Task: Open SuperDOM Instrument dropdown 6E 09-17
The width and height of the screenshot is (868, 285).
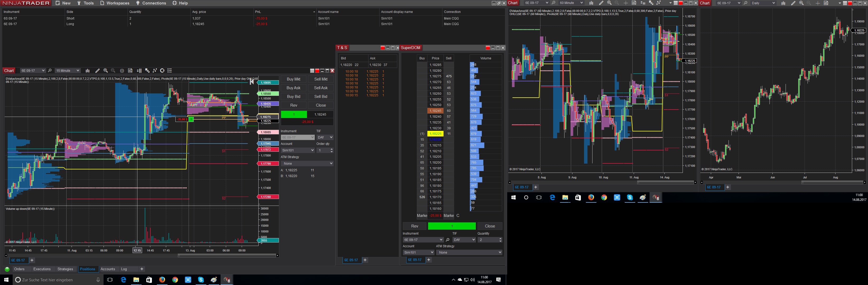Action: 423,240
